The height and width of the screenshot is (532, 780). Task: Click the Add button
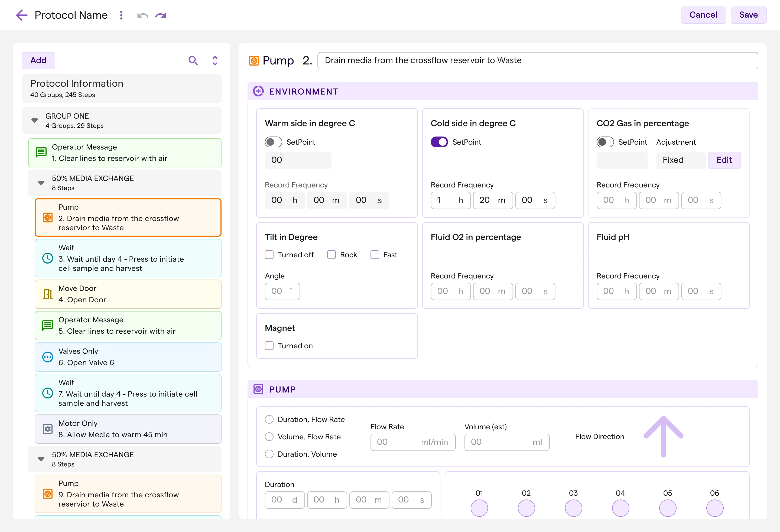point(38,60)
